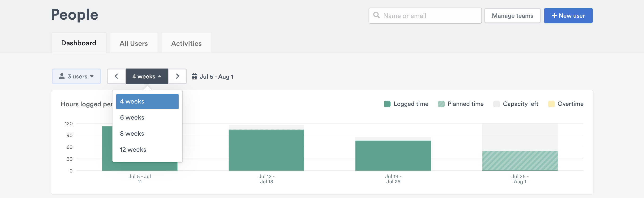Click the Jul 5 - Aug 1 date range
Viewport: 644px width, 198px height.
coord(216,77)
